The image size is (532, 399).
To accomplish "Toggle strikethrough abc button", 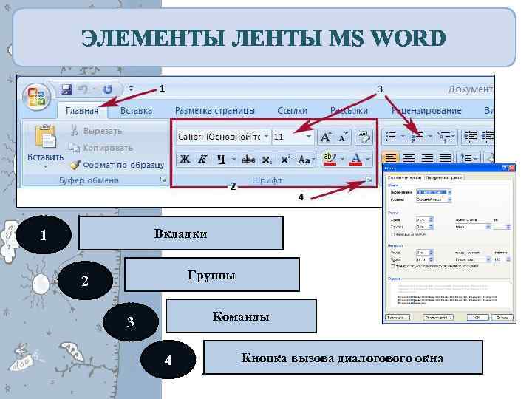I will click(248, 159).
